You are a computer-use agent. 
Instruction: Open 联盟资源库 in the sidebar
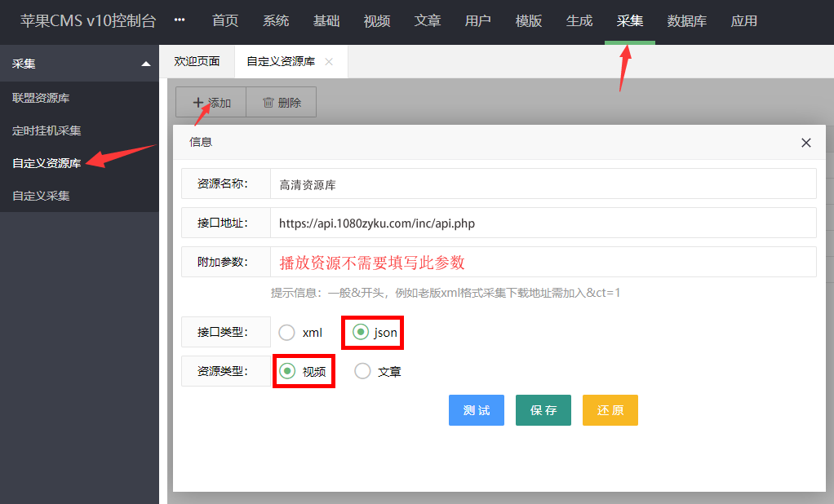click(41, 98)
